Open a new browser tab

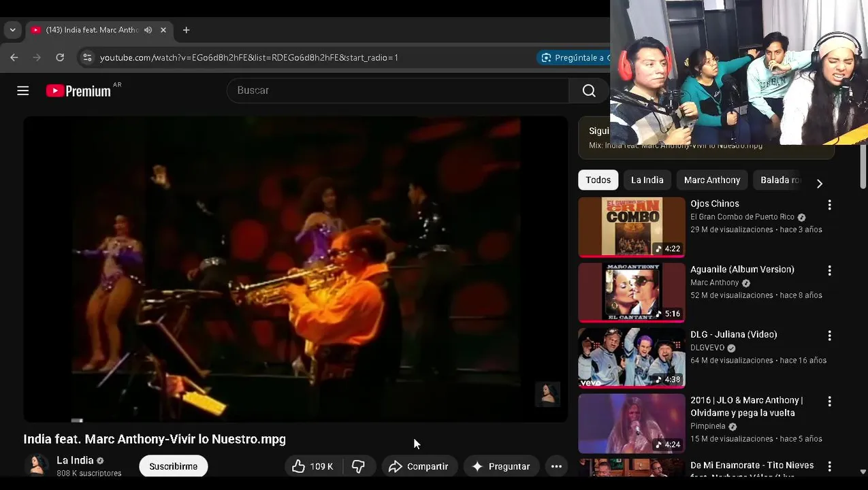coord(186,30)
